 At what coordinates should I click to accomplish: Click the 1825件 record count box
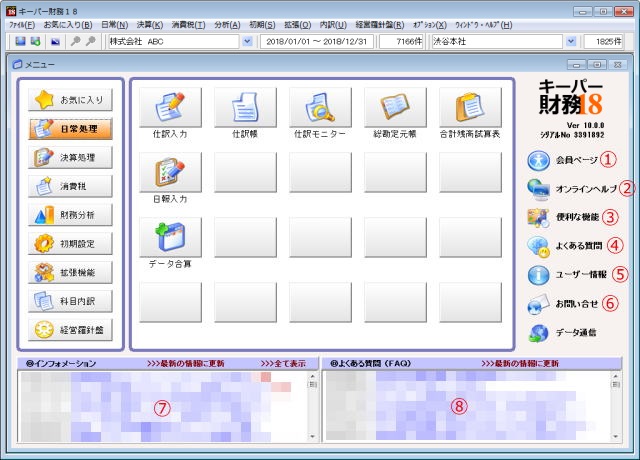pyautogui.click(x=603, y=41)
